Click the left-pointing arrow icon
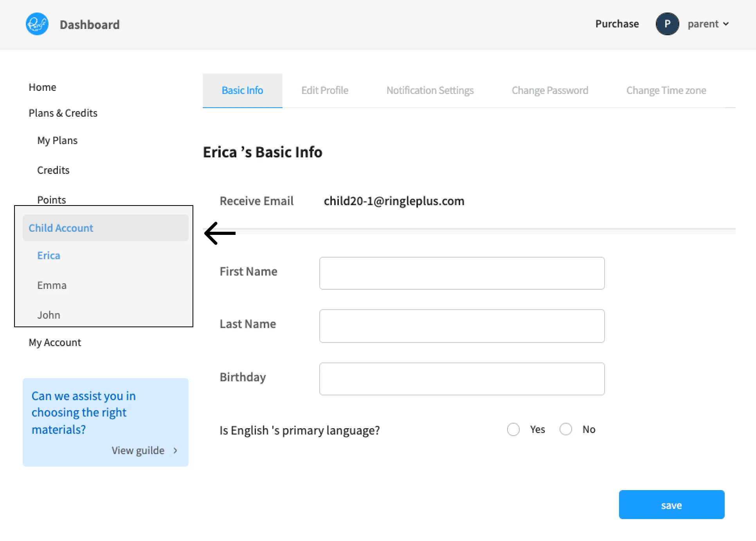Image resolution: width=756 pixels, height=541 pixels. click(x=220, y=233)
